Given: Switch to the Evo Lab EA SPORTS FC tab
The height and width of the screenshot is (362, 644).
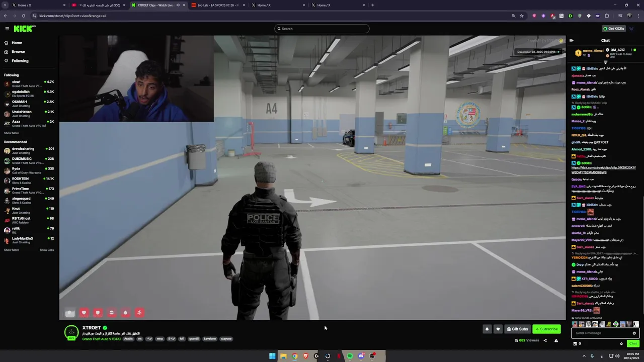Looking at the screenshot, I should tap(218, 5).
